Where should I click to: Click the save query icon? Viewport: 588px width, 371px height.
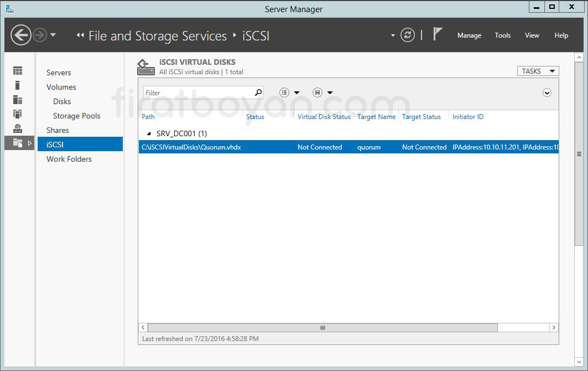point(318,92)
